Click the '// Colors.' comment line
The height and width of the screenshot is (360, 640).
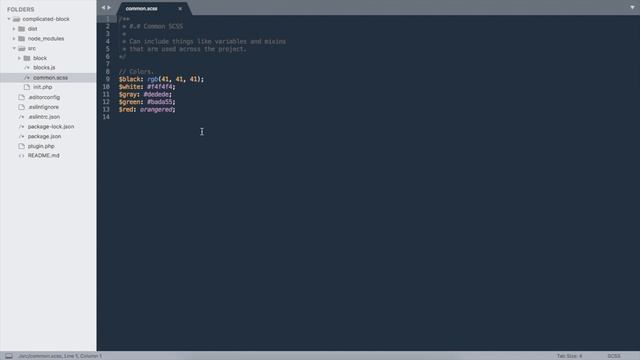(x=136, y=71)
